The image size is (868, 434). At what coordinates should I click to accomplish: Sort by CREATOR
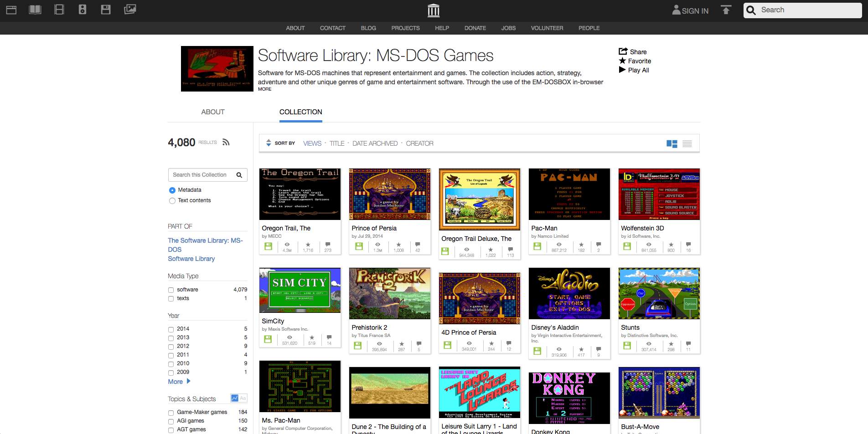[x=420, y=143]
